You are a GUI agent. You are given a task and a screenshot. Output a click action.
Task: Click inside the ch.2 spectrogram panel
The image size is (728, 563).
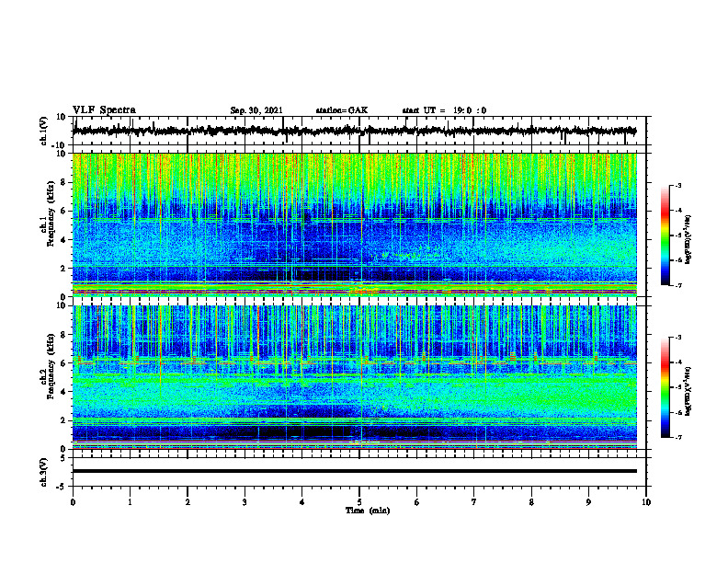355,377
